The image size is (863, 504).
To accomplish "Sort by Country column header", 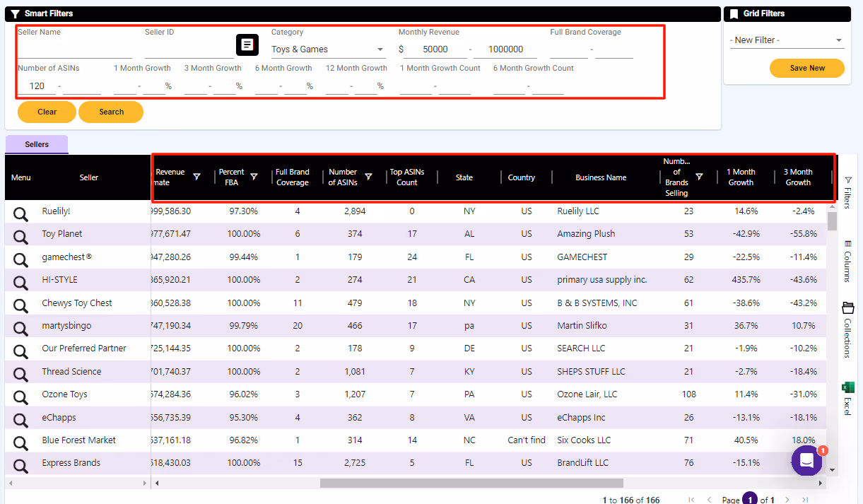I will pos(522,177).
